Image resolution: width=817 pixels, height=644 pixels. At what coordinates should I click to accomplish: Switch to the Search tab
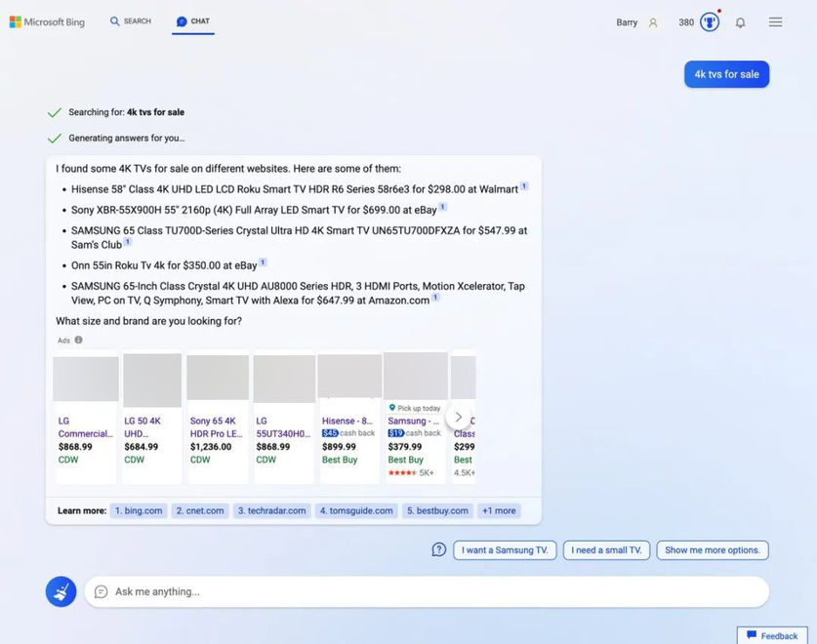point(130,21)
